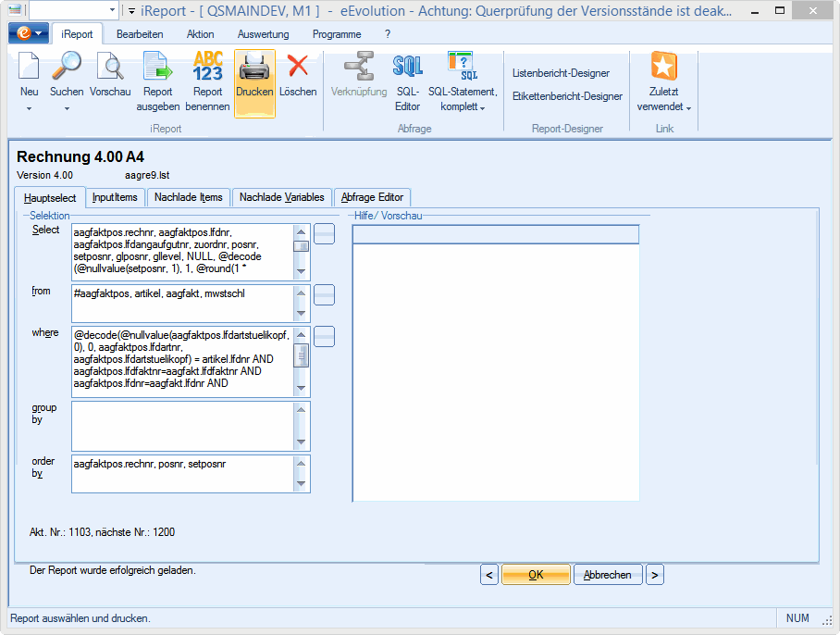Open the Suchen magnifier tool
This screenshot has width=840, height=635.
[67, 67]
